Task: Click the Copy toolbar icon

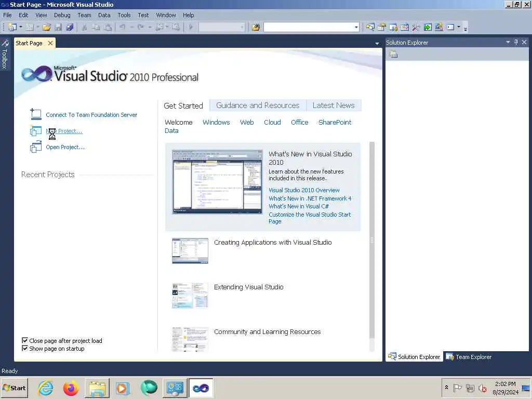Action: tap(96, 27)
